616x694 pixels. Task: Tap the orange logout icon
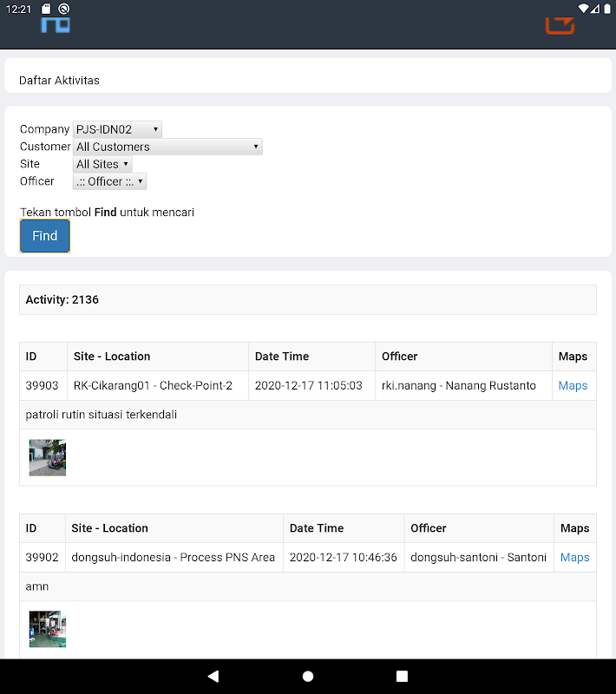560,24
